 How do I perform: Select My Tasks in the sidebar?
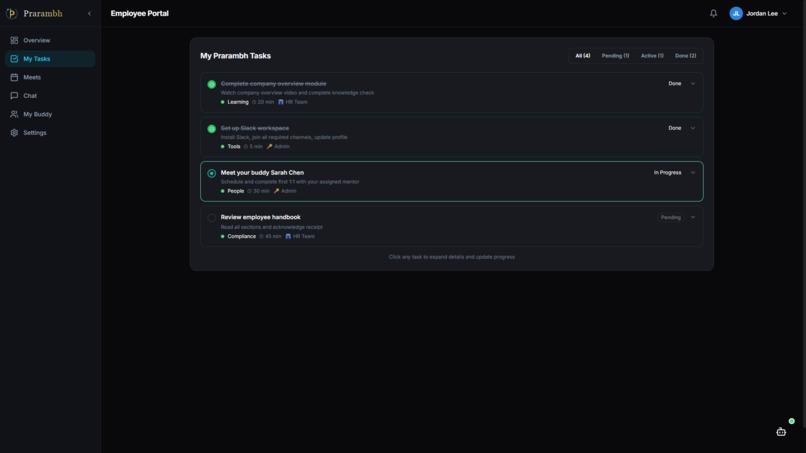pos(50,59)
